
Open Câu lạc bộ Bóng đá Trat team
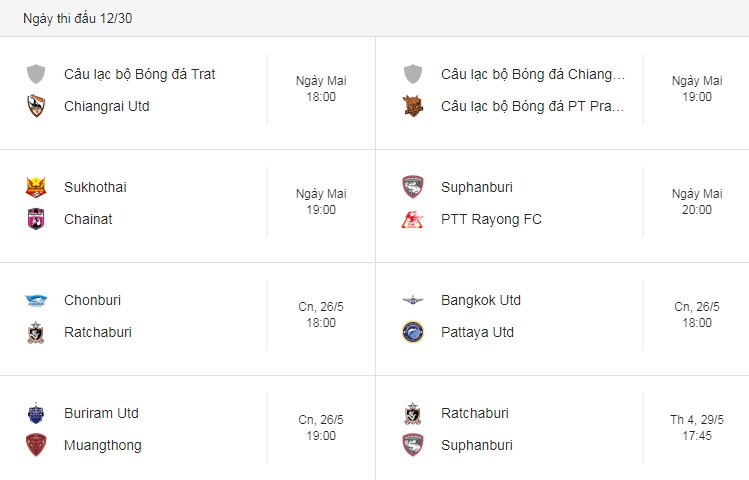click(x=139, y=74)
